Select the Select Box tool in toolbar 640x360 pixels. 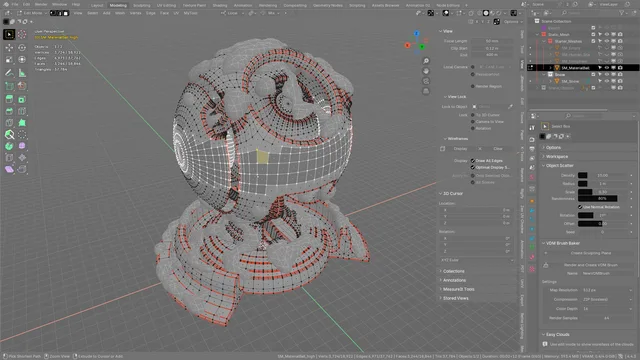9,34
